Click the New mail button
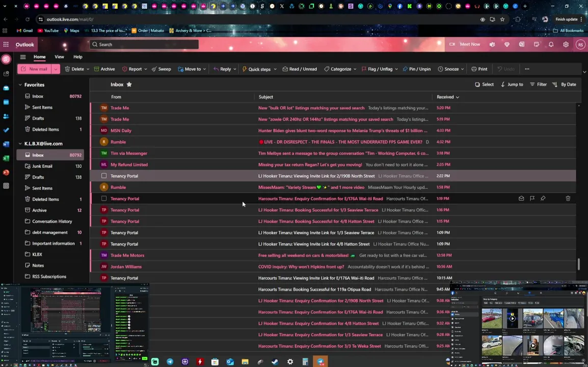This screenshot has width=588, height=367. [x=35, y=69]
